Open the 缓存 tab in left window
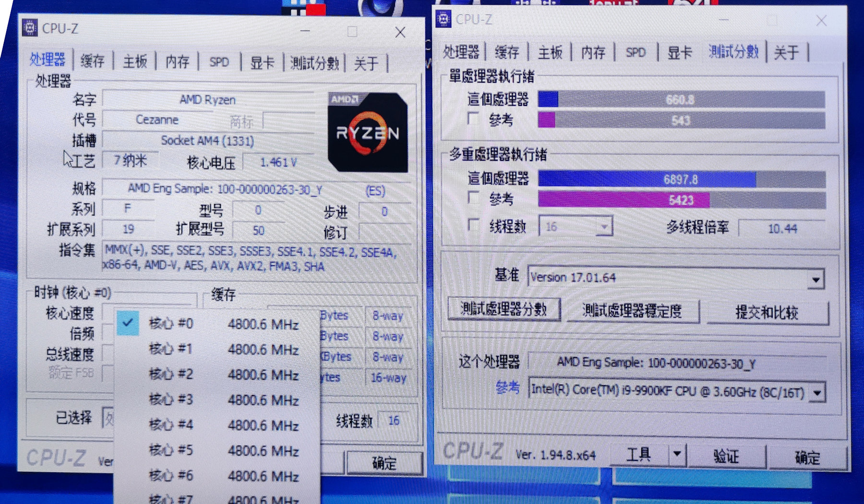Viewport: 864px width, 504px height. tap(92, 61)
